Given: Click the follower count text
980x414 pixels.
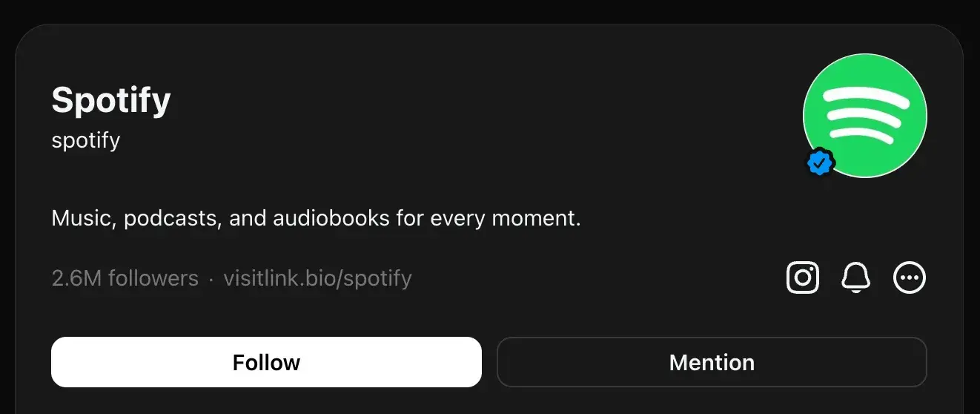Looking at the screenshot, I should [125, 278].
